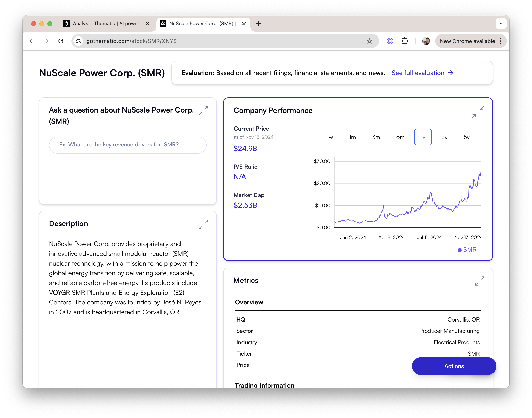
Task: Click the SMR ticker value in Overview
Action: [x=473, y=353]
